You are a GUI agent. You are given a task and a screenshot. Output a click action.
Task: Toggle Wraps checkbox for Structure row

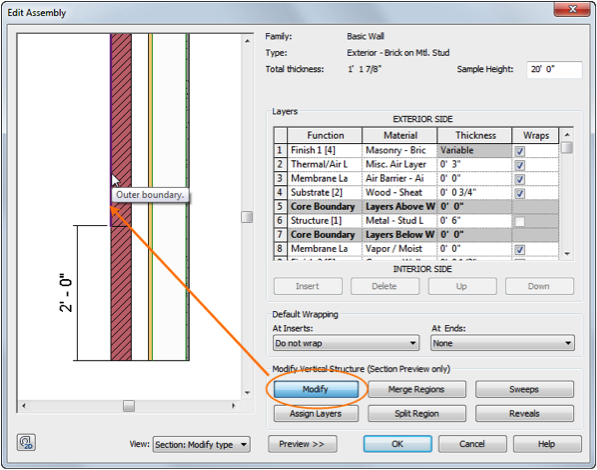coord(520,221)
